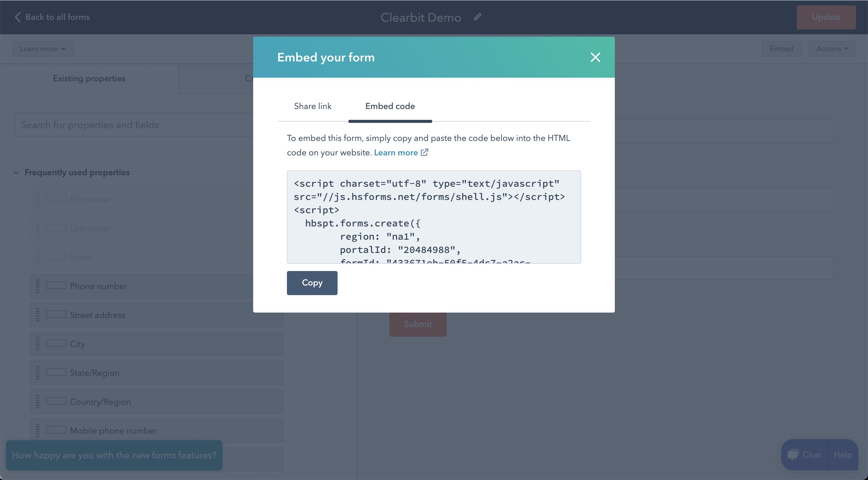The height and width of the screenshot is (480, 868).
Task: Switch to the Existing properties tab
Action: point(89,78)
